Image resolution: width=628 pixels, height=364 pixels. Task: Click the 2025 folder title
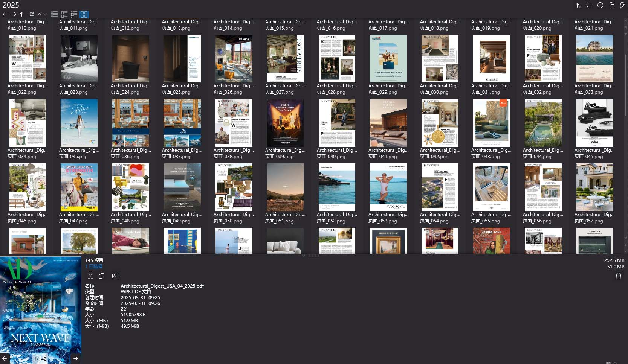(11, 5)
